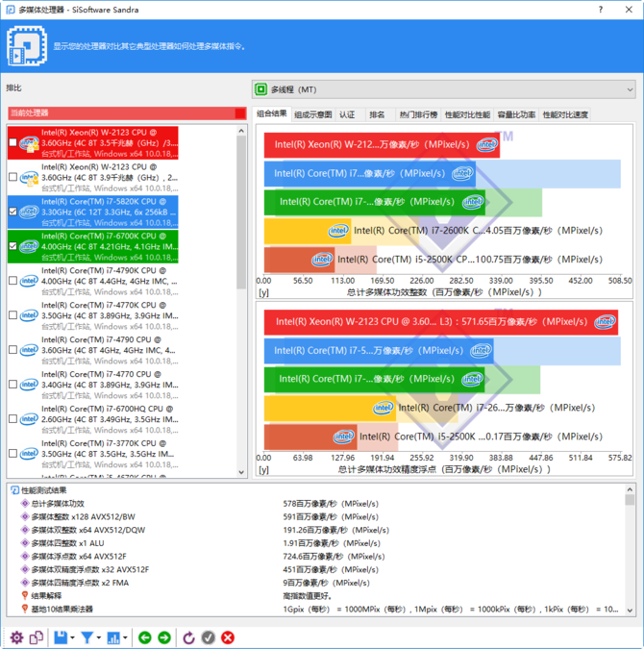The height and width of the screenshot is (649, 644).
Task: Check the Core i7-4770K checkbox
Action: click(x=12, y=315)
